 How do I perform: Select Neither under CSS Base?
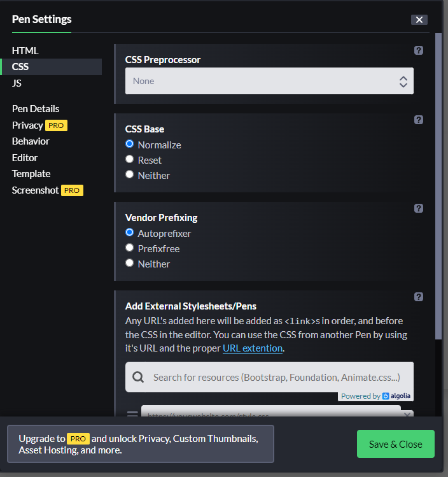tap(129, 174)
